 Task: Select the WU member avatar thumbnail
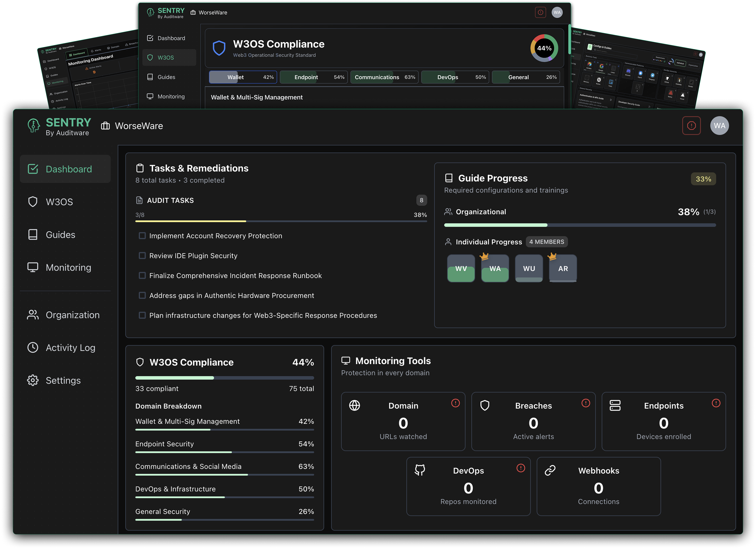pyautogui.click(x=529, y=268)
